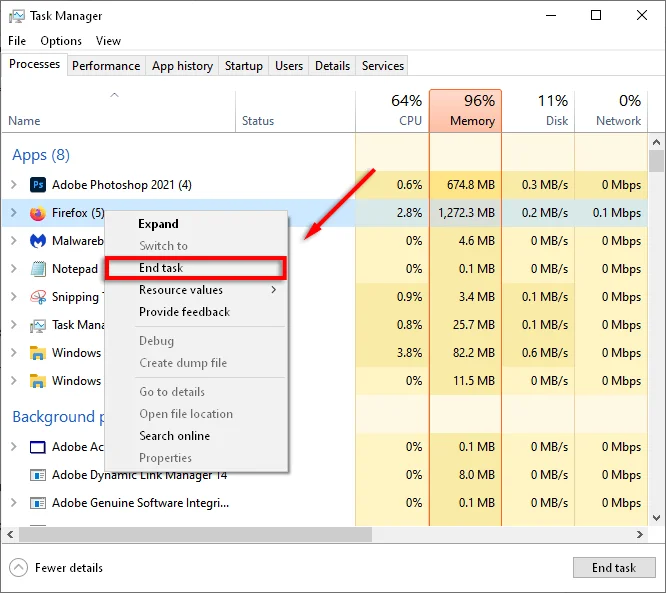
Task: Switch to the App history tab
Action: coord(182,66)
